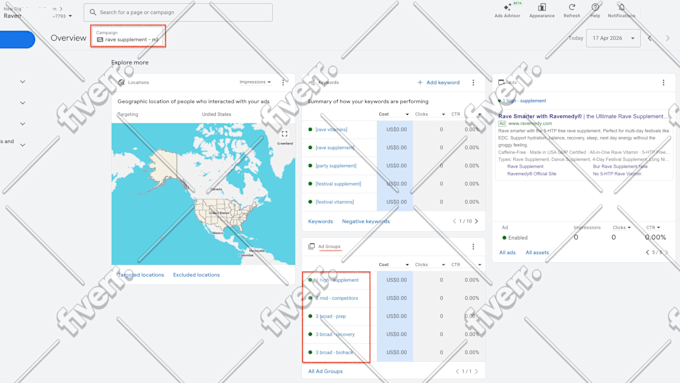The height and width of the screenshot is (383, 680).
Task: Go to next Ad Groups page 1/1
Action: [x=476, y=371]
